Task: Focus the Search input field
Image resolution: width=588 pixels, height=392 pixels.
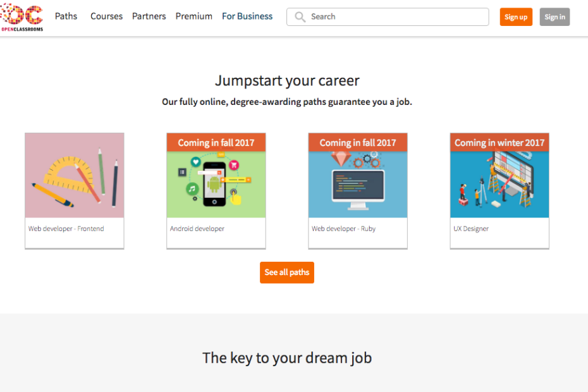Action: [388, 17]
